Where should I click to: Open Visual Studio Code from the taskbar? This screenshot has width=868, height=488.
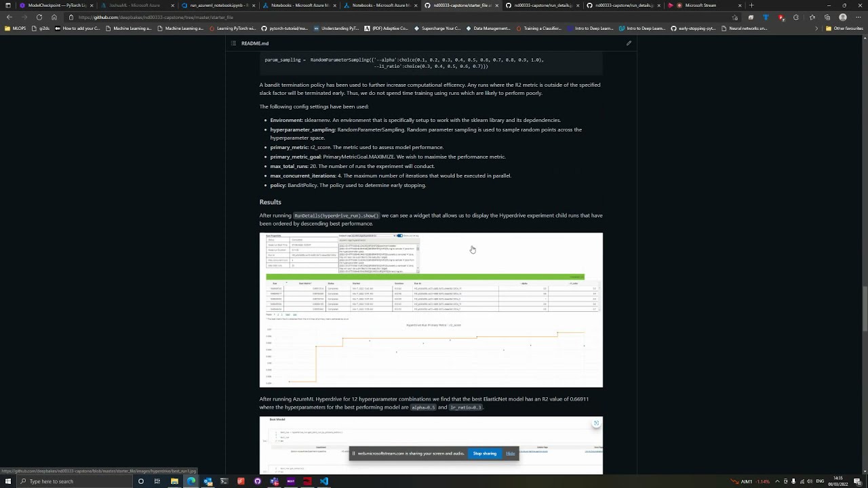coord(324,481)
